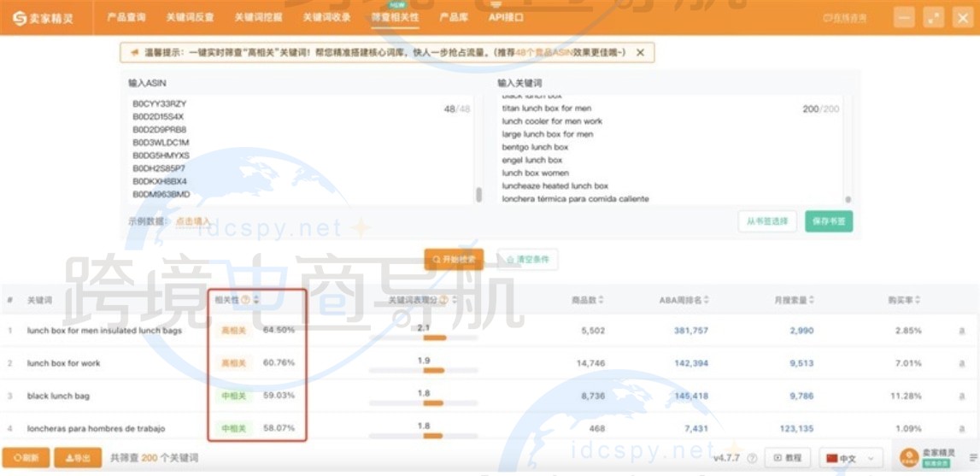Click the online consultation link in header
The width and height of the screenshot is (980, 476).
(845, 18)
